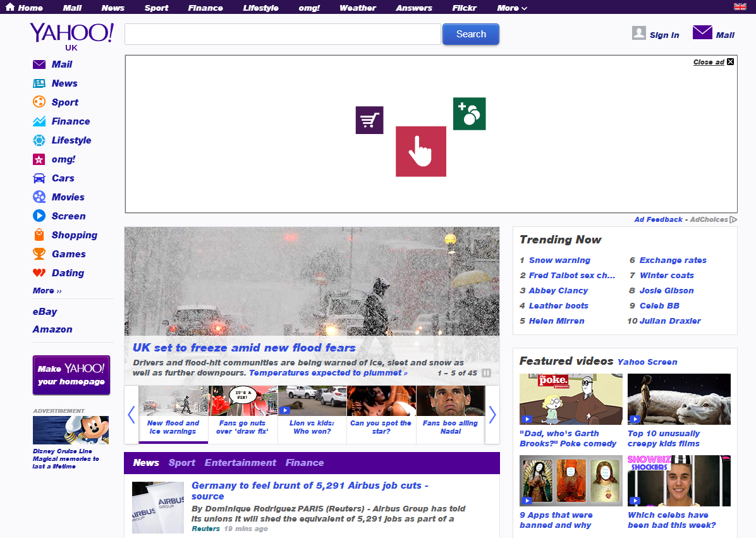Click the UK flag icon
The width and height of the screenshot is (756, 538).
pyautogui.click(x=740, y=7)
